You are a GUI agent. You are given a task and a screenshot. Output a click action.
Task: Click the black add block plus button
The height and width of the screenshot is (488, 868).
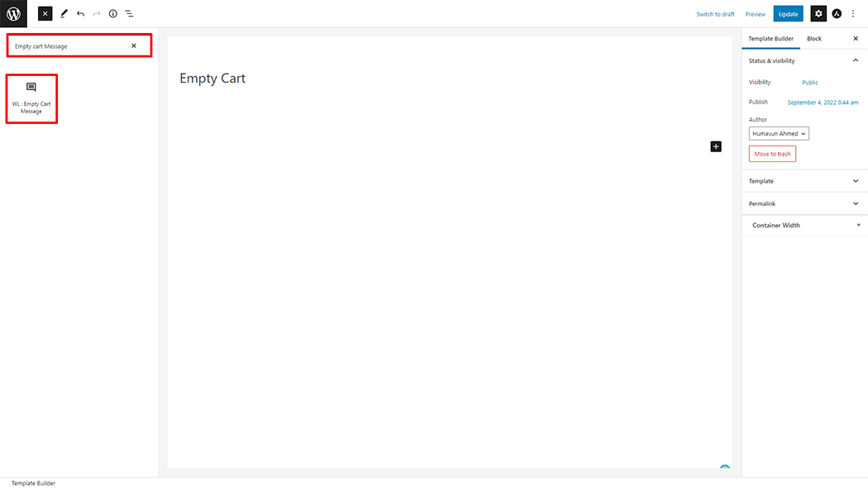tap(716, 146)
